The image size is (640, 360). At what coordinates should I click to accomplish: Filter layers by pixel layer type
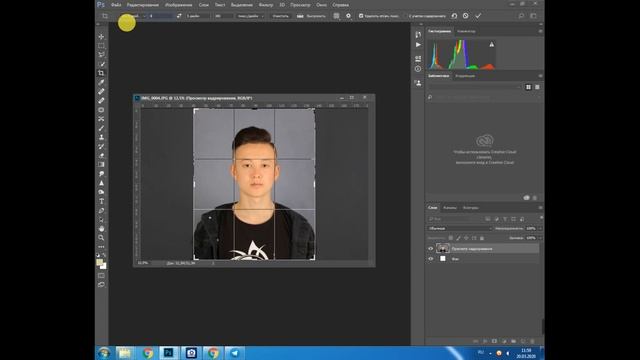(488, 219)
